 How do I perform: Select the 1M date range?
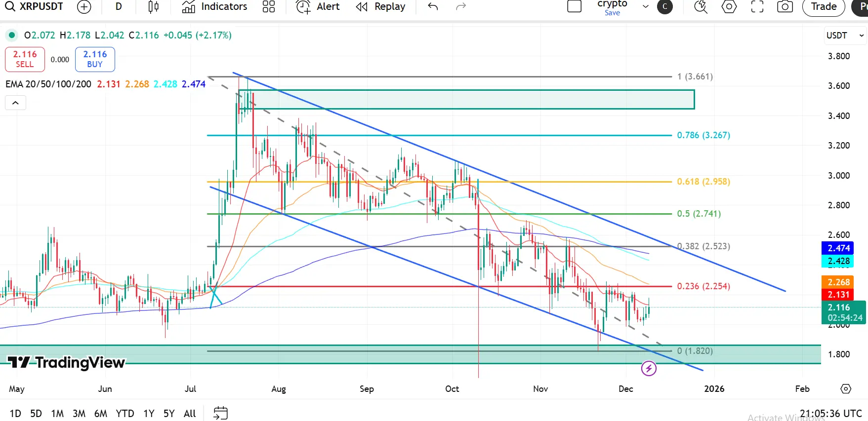57,414
